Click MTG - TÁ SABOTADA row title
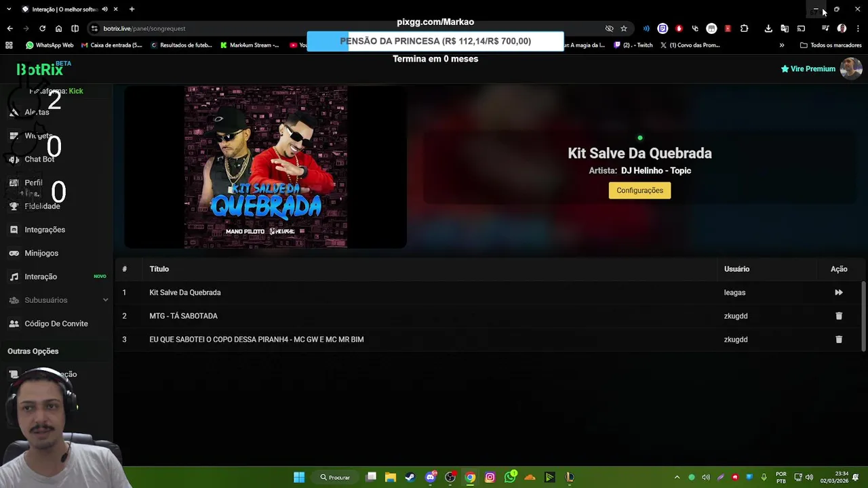 point(184,316)
